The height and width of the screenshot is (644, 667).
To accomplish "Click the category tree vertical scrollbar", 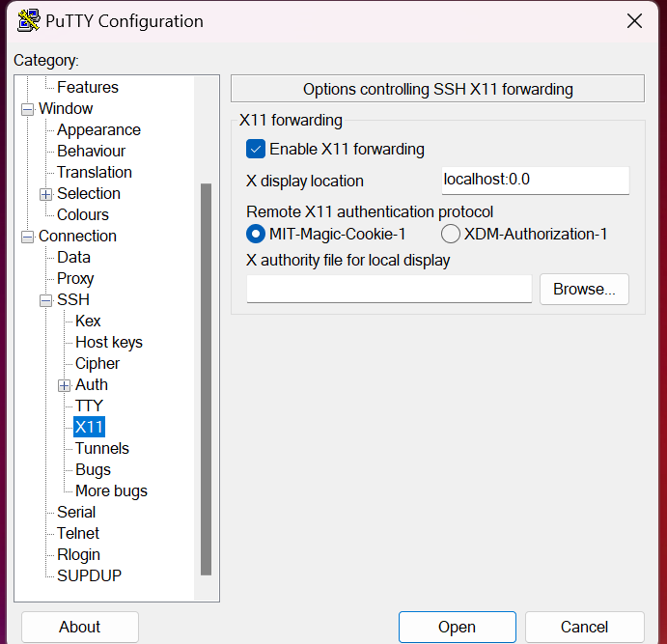I will coord(207,379).
